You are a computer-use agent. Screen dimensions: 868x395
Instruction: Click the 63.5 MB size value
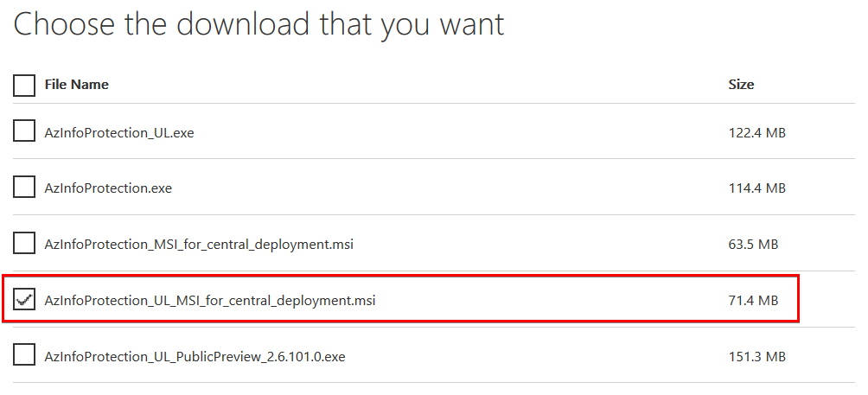(x=753, y=245)
